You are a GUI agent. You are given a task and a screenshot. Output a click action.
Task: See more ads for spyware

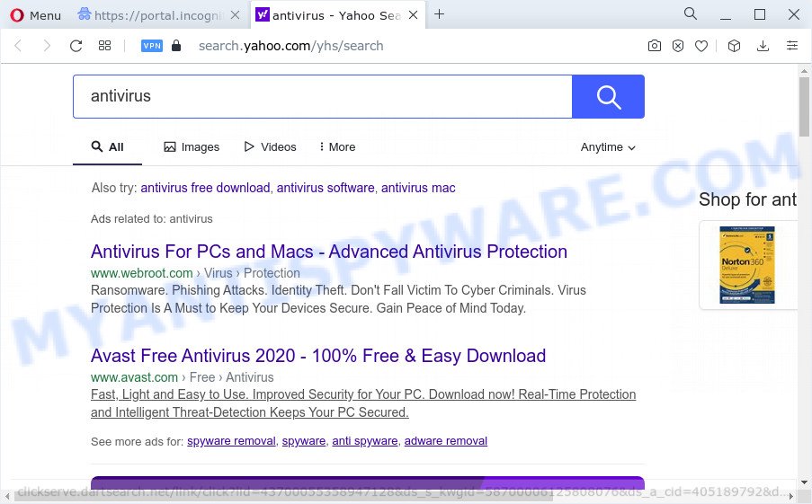[304, 441]
